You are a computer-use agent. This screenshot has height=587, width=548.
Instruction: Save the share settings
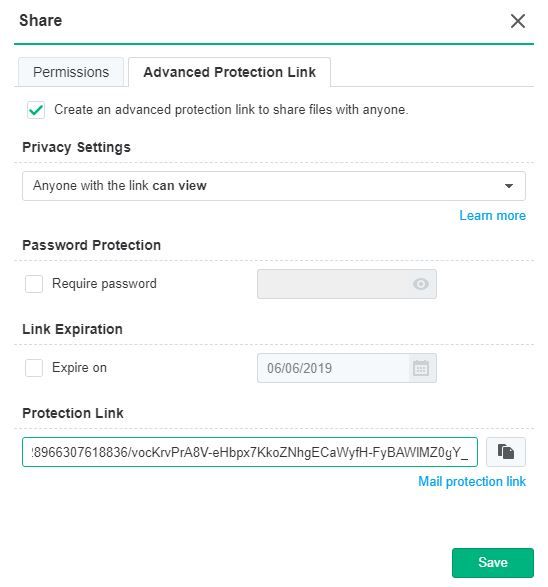pos(493,562)
